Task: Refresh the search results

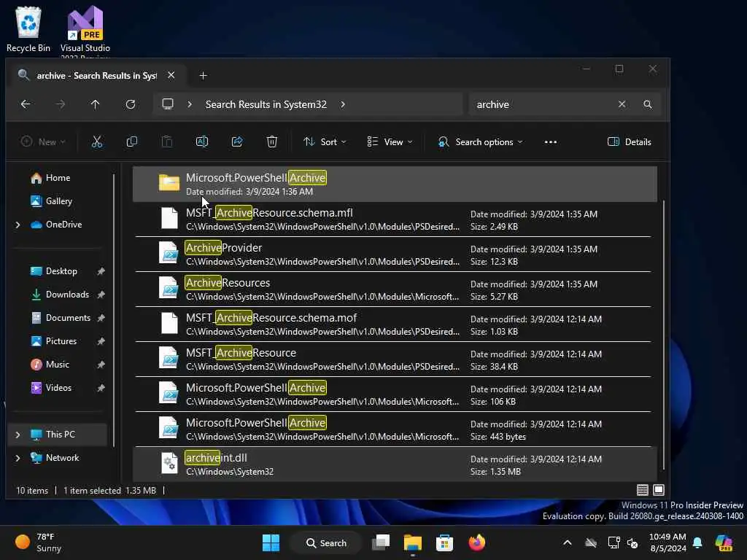Action: pyautogui.click(x=131, y=104)
